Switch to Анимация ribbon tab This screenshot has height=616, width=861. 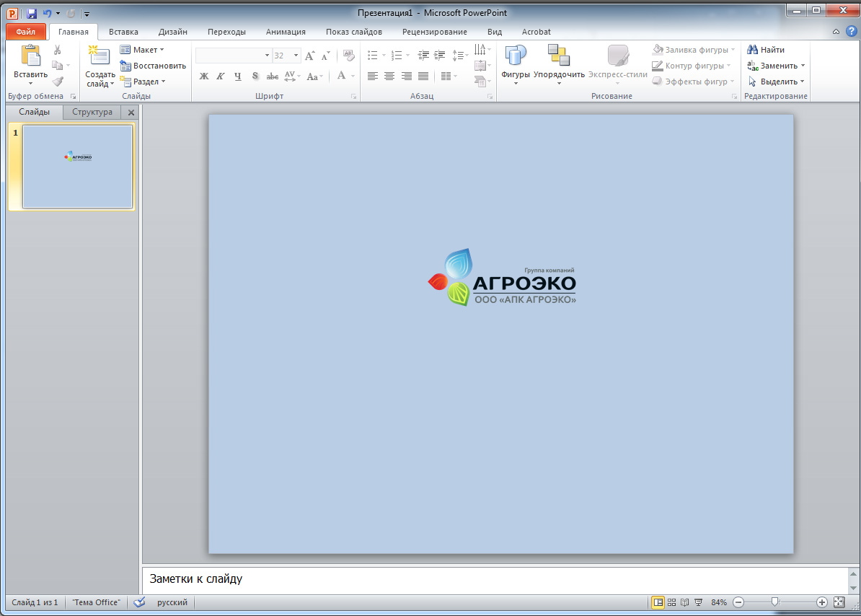(x=286, y=32)
